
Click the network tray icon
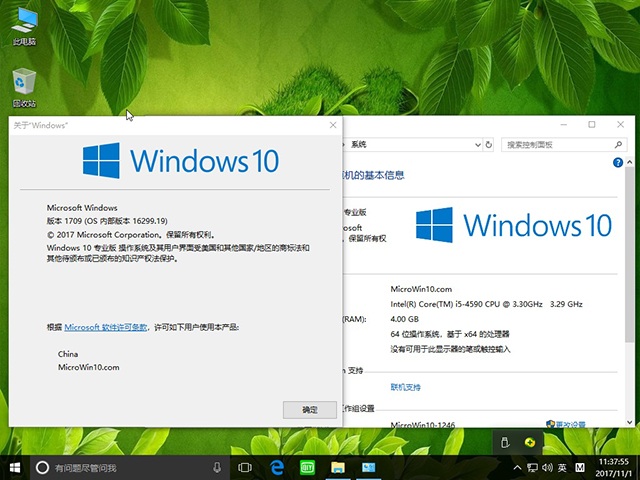pos(532,468)
